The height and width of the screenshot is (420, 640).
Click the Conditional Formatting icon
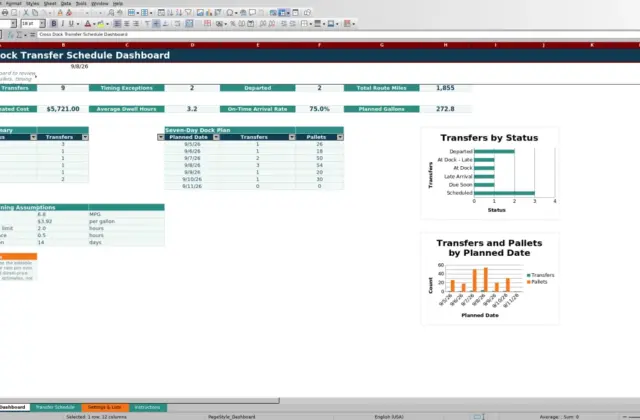(347, 24)
